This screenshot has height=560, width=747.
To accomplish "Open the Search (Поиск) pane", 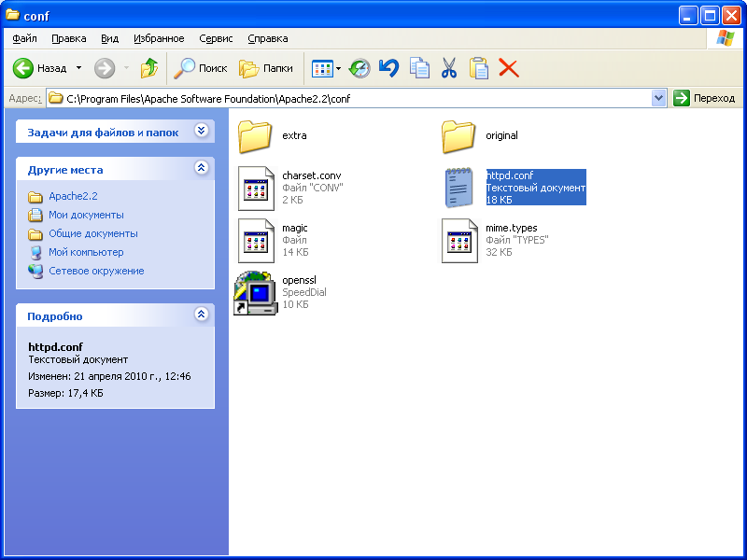I will point(201,68).
